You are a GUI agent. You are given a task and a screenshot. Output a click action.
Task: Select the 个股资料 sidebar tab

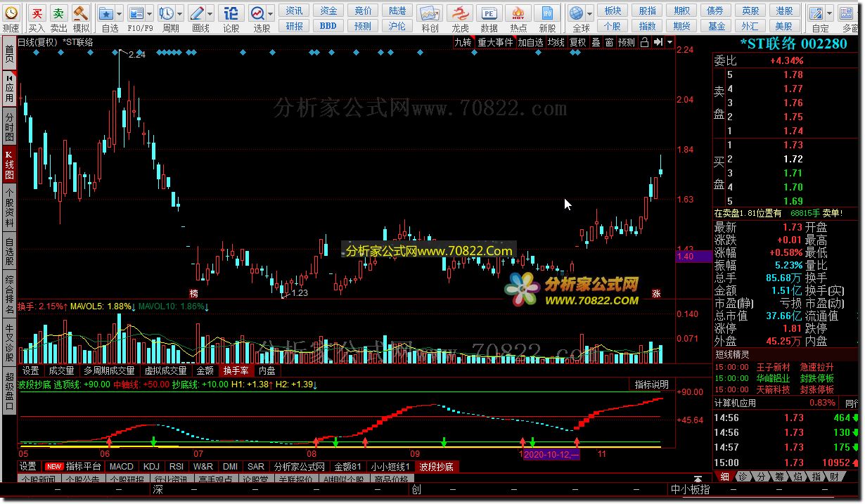(9, 207)
